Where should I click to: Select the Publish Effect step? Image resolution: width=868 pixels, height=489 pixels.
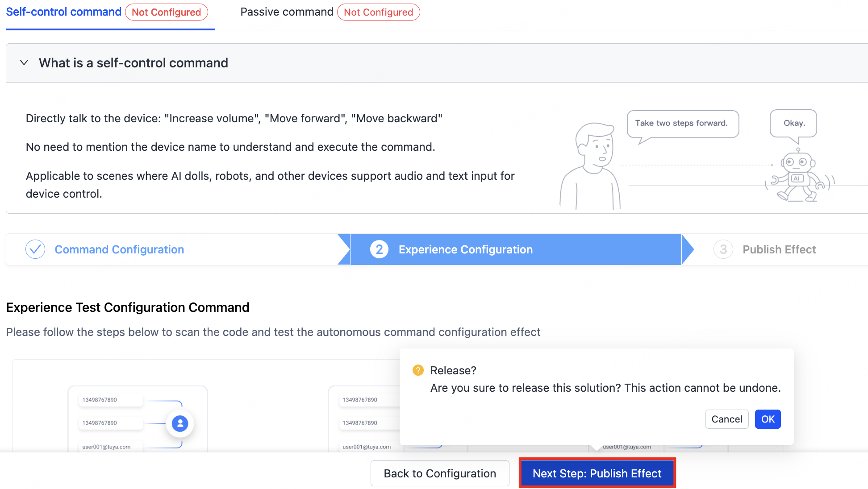[x=779, y=249]
